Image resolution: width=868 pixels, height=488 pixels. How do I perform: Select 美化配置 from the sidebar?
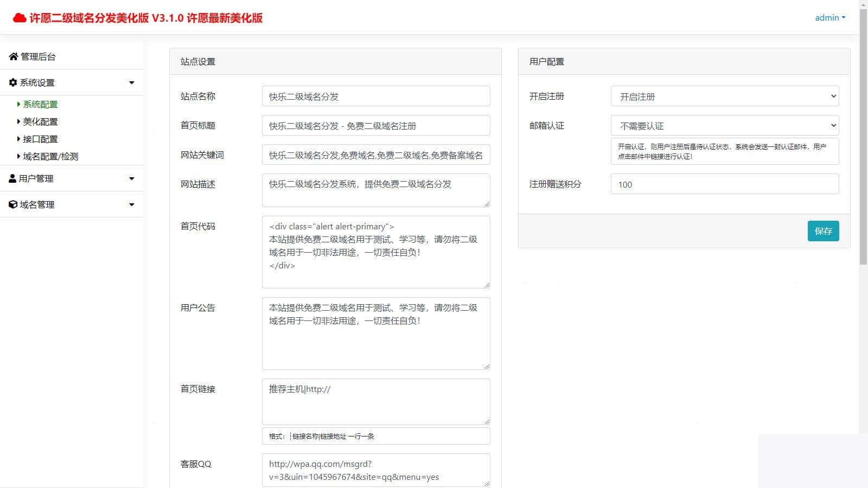tap(40, 121)
